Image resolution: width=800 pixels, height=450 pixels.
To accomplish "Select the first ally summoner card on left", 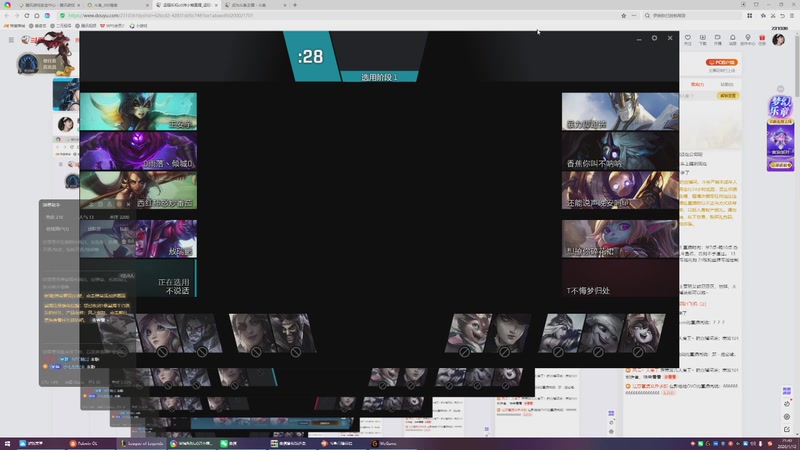I will pyautogui.click(x=138, y=111).
